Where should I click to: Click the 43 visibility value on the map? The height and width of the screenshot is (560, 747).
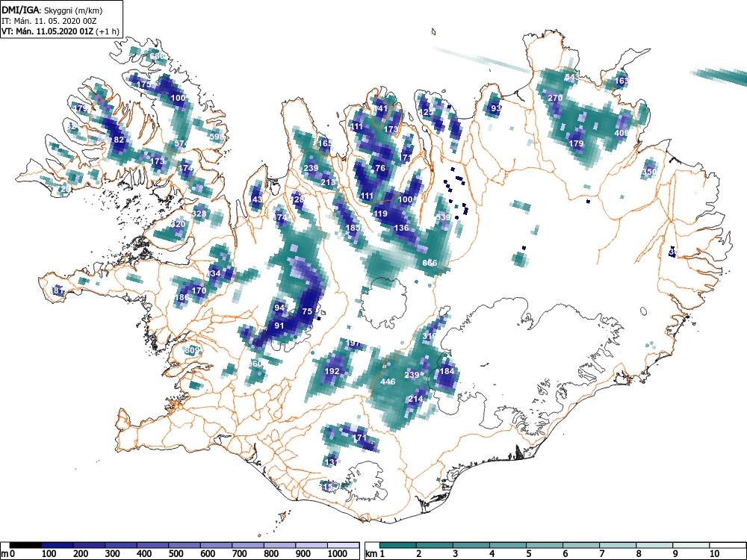point(257,199)
